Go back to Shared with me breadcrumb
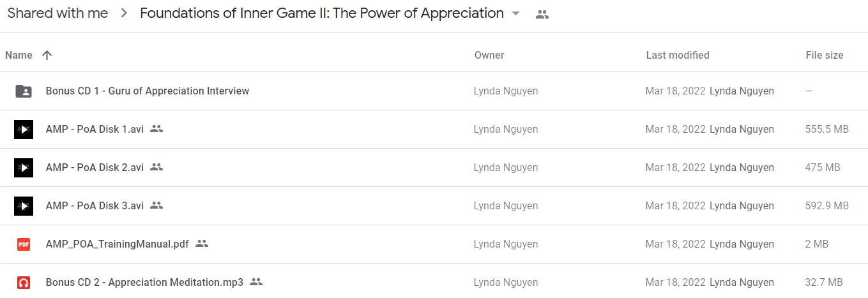 point(57,13)
